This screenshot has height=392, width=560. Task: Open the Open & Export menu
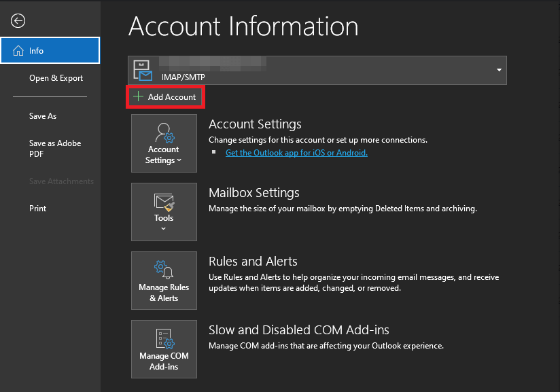(56, 78)
